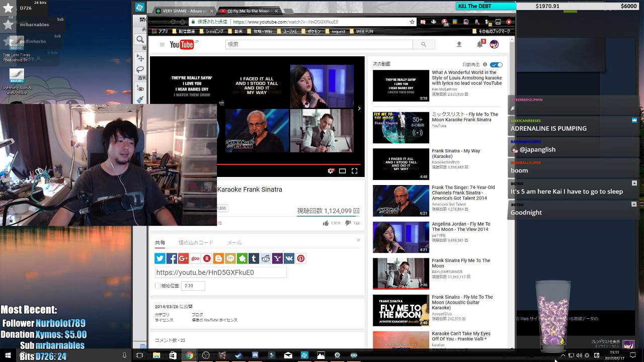
Task: Open the ポケモン bookmark folder
Action: click(310, 31)
